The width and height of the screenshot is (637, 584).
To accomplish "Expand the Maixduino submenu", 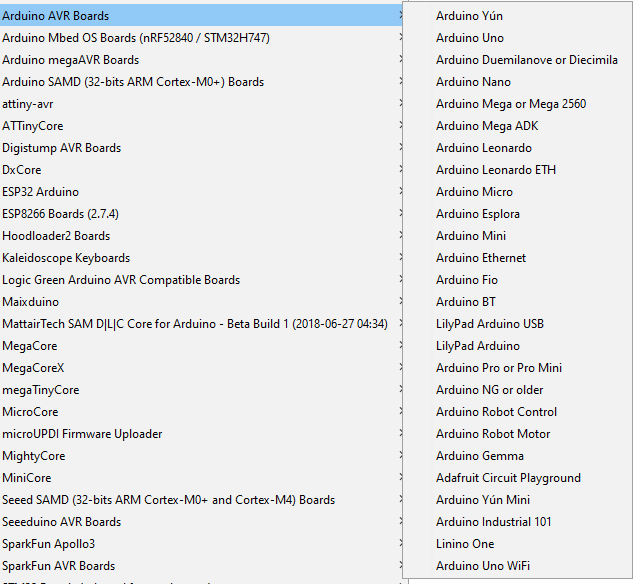I will tap(202, 302).
